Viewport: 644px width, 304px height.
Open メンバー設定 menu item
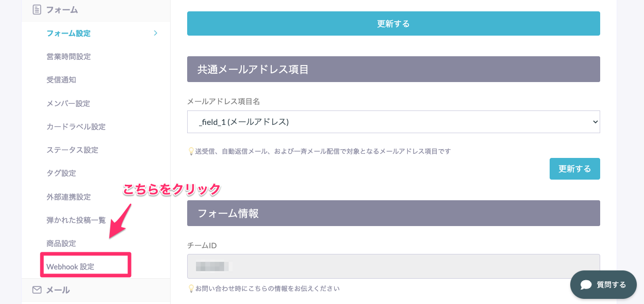(x=68, y=103)
